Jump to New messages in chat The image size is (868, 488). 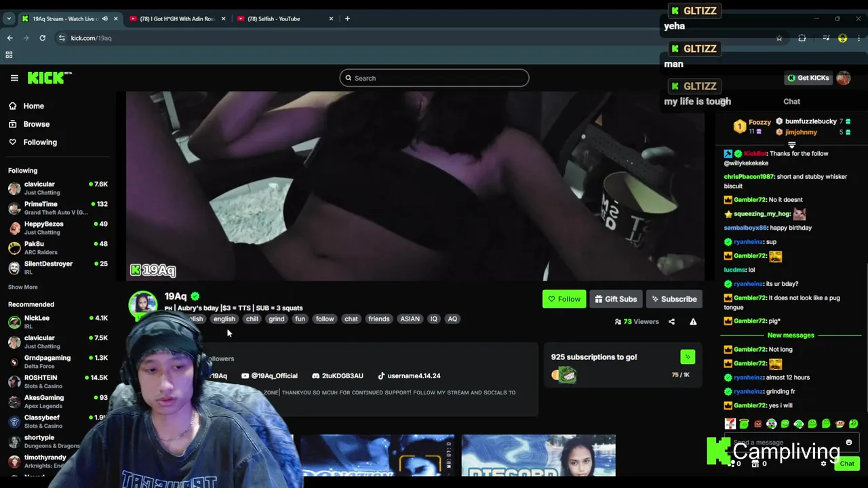click(791, 335)
